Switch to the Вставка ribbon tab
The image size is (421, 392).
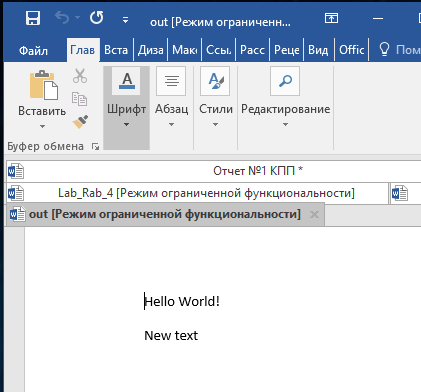116,50
